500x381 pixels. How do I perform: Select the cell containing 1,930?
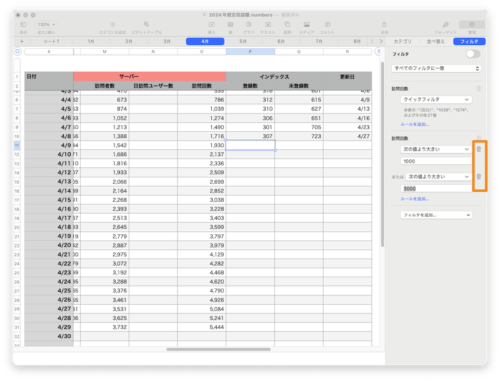click(x=202, y=145)
